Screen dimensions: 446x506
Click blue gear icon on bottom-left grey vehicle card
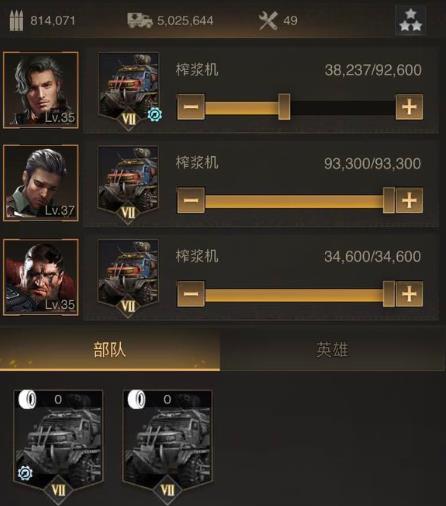25,473
